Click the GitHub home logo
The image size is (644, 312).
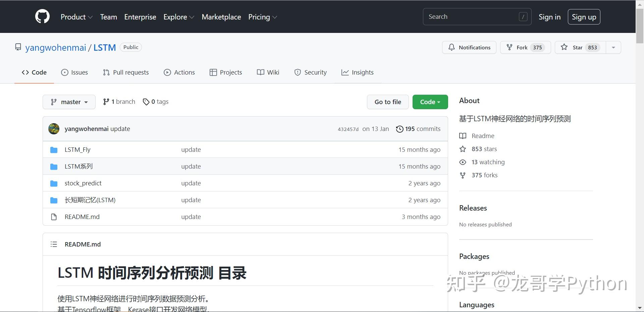tap(42, 16)
